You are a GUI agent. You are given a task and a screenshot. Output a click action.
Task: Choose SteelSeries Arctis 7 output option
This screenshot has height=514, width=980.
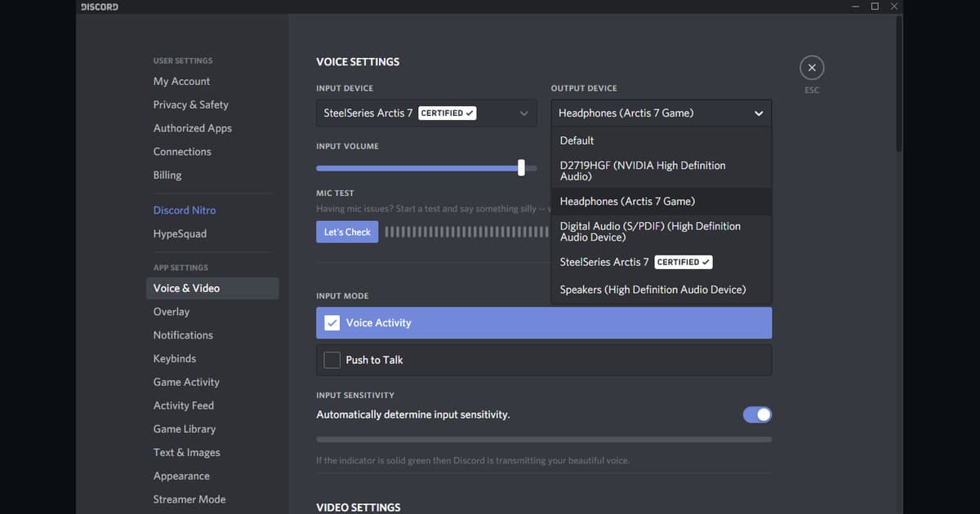point(661,262)
